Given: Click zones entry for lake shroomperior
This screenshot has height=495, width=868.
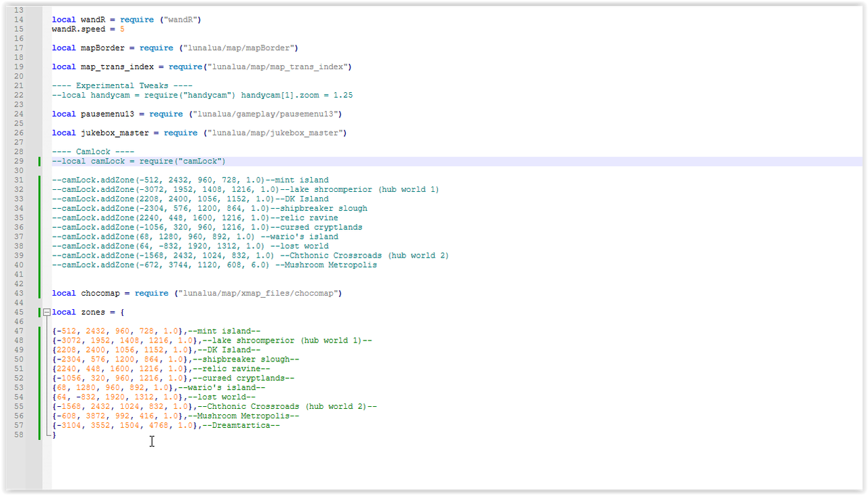Looking at the screenshot, I should (212, 340).
